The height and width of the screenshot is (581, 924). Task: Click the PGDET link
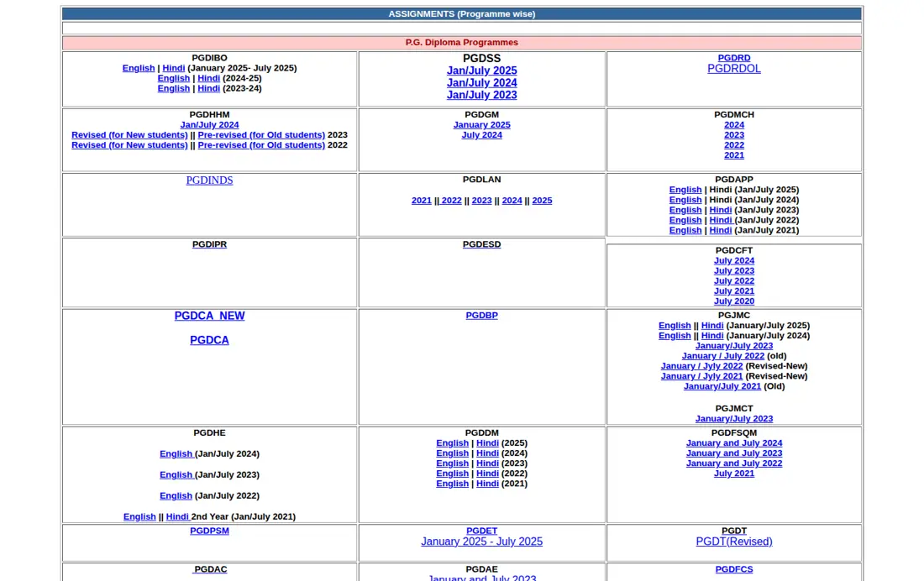pyautogui.click(x=481, y=531)
